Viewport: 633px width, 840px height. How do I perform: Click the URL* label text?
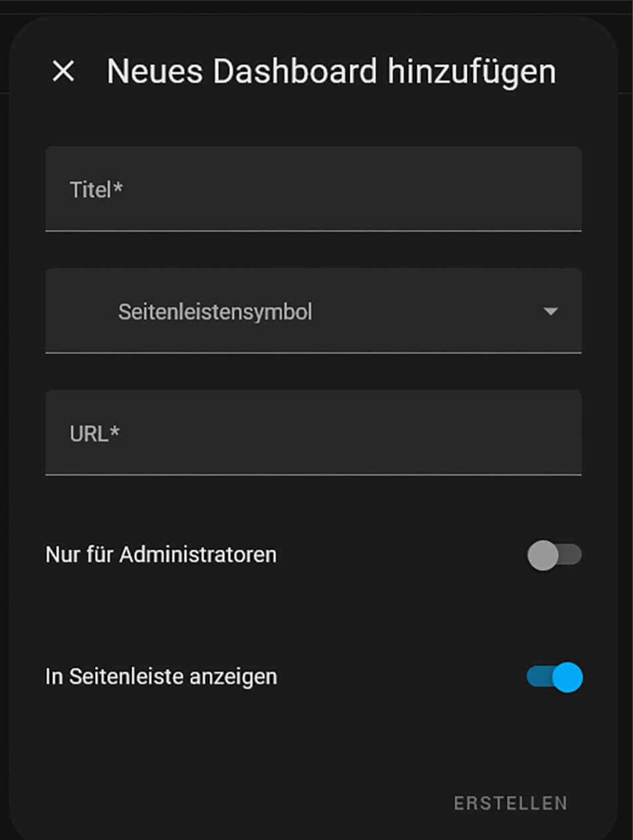(94, 434)
